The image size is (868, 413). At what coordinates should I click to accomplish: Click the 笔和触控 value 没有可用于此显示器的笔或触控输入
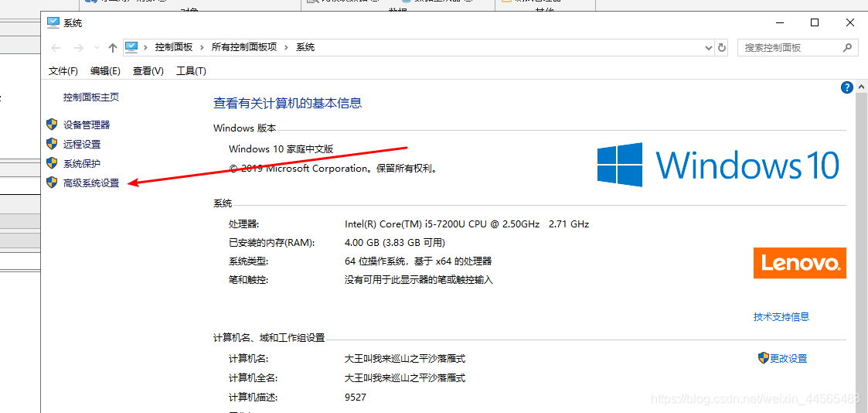[418, 280]
